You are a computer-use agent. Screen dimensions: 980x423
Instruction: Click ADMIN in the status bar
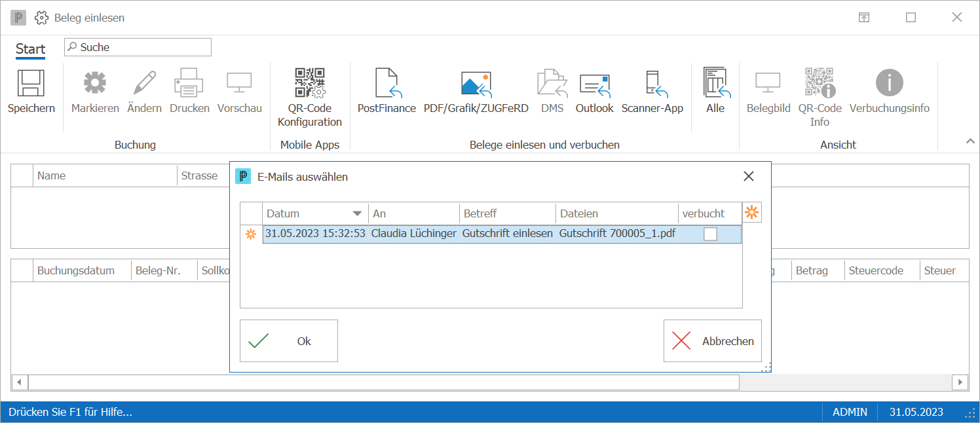pyautogui.click(x=850, y=412)
